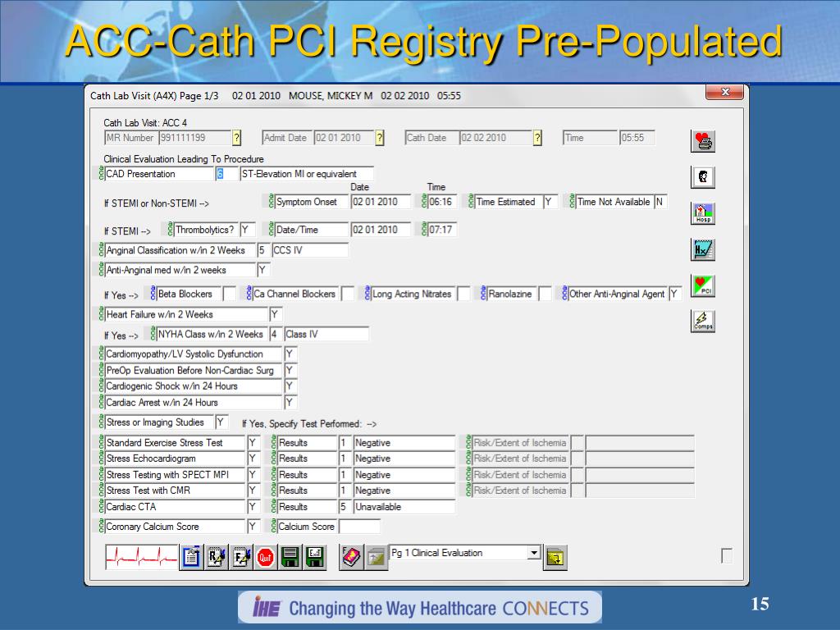
Task: Click the Cardiogenic Shock Y field
Action: (290, 386)
